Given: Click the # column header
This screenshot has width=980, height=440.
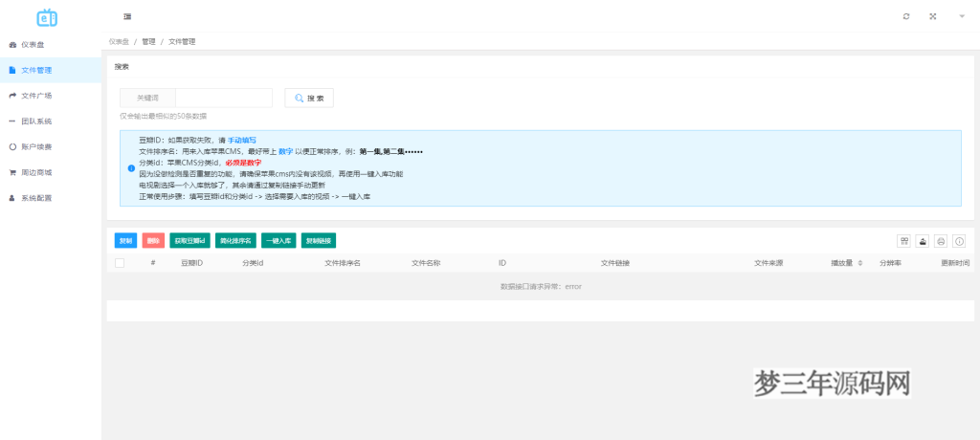Looking at the screenshot, I should 153,263.
